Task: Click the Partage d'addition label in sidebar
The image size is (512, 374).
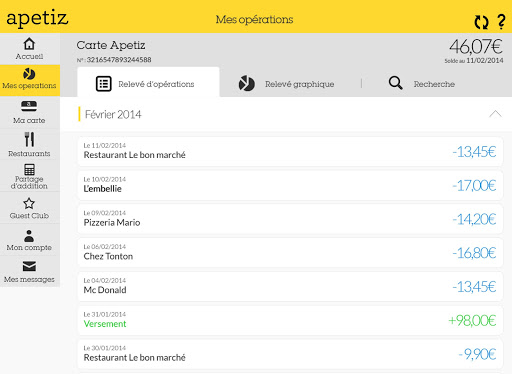Action: (x=29, y=183)
